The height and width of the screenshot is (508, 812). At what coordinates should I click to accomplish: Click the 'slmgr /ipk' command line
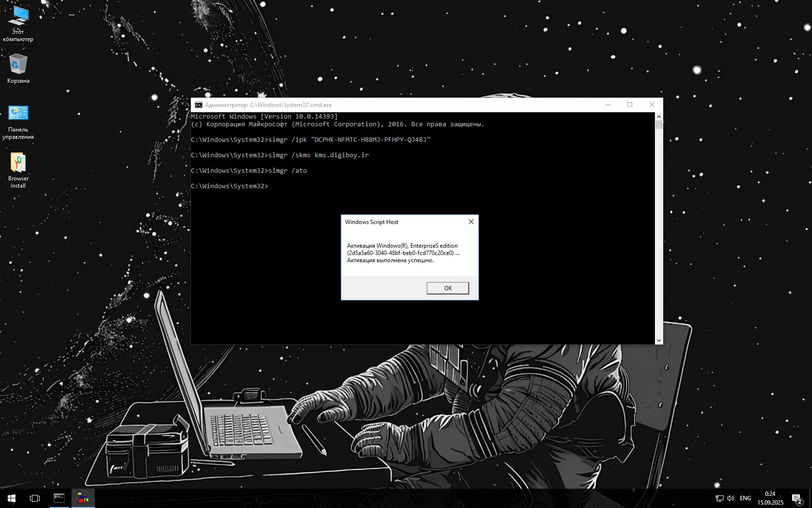311,140
